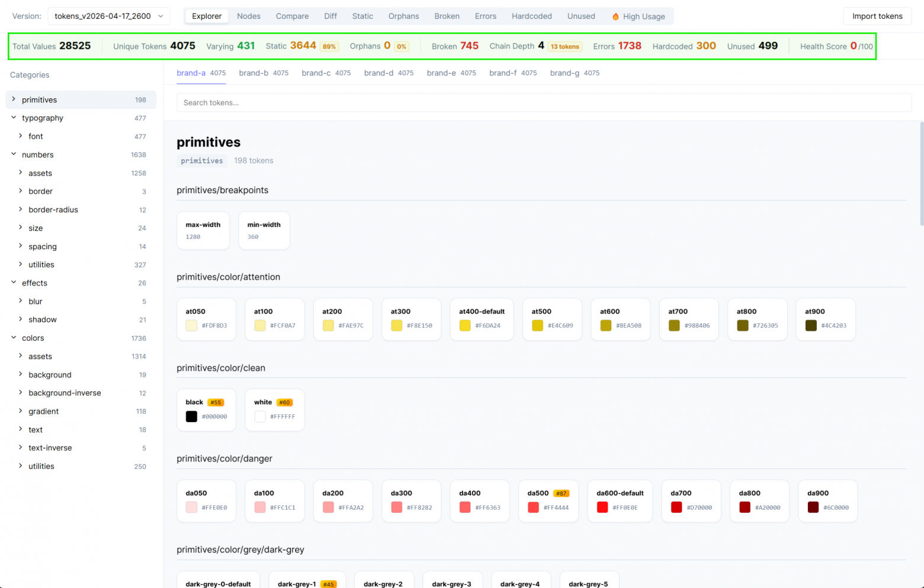Click the Search tokens input field
Image resolution: width=924 pixels, height=588 pixels.
tap(543, 102)
